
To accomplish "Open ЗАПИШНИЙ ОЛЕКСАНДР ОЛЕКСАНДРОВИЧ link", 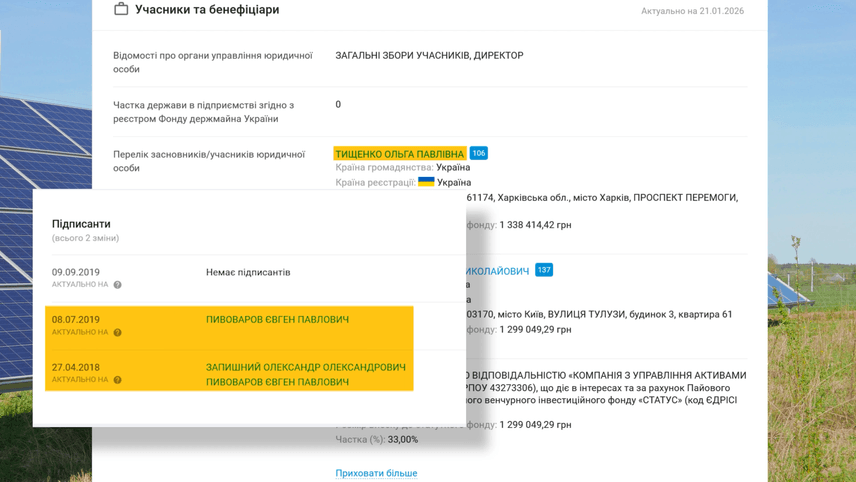I will click(x=305, y=367).
